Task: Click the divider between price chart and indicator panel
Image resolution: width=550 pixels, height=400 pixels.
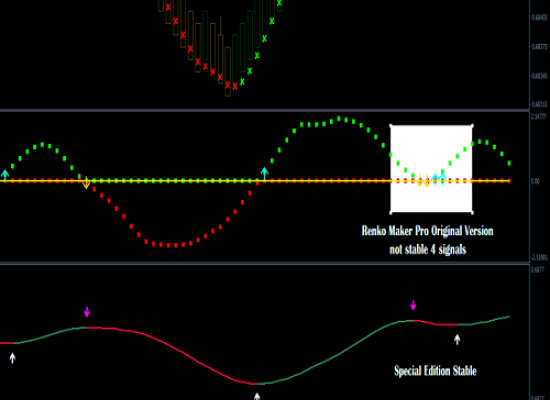Action: (x=264, y=111)
